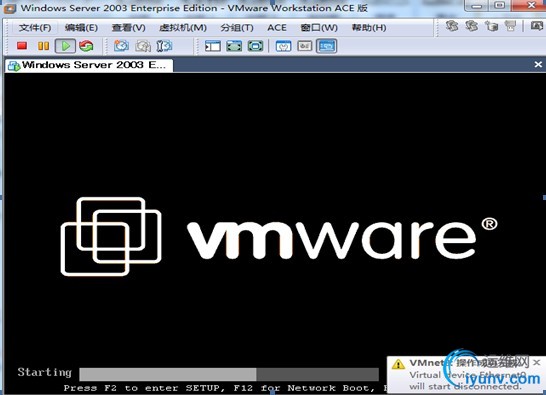Open the 文件(F) menu
This screenshot has height=395, width=546.
pos(35,28)
